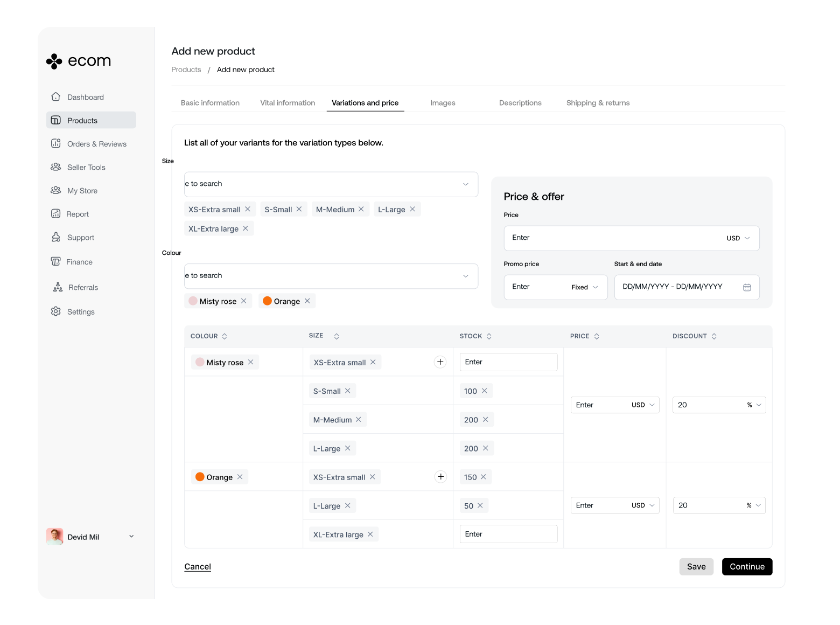Open Settings via the gear icon
The height and width of the screenshot is (625, 840).
[x=55, y=311]
